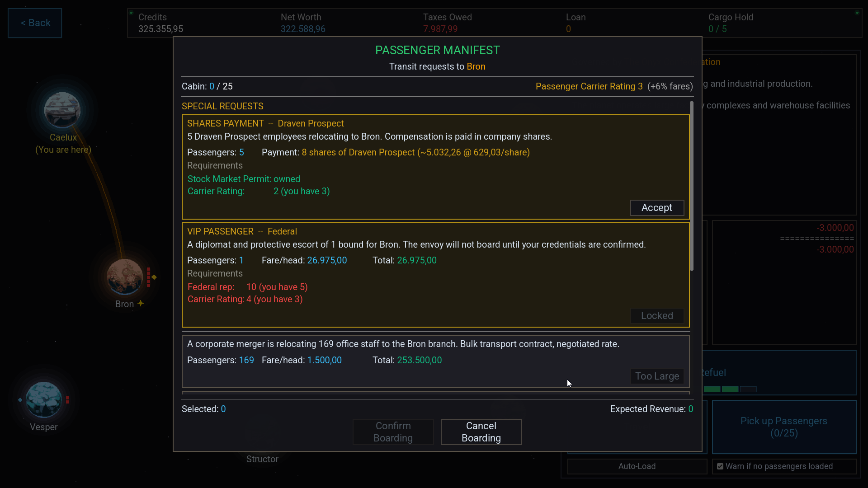Viewport: 868px width, 488px height.
Task: Toggle Warn if no passengers loaded checkbox
Action: [x=720, y=466]
